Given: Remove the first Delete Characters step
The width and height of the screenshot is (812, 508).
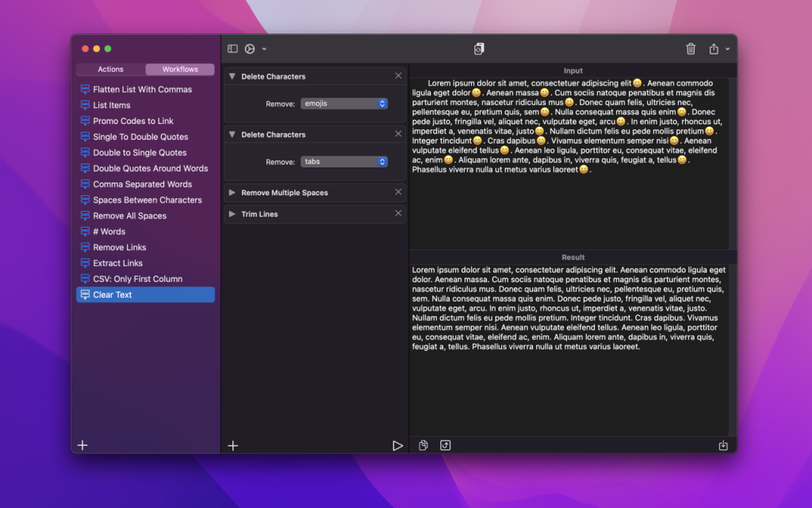Looking at the screenshot, I should click(x=397, y=76).
